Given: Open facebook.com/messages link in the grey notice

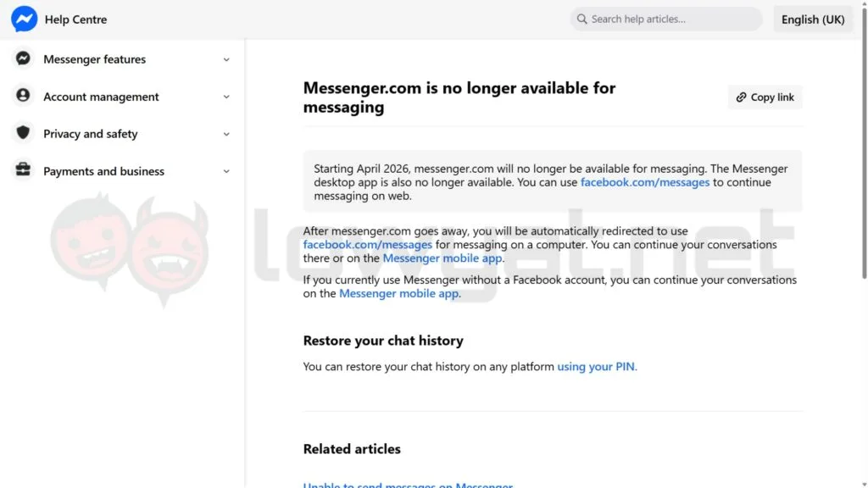Looking at the screenshot, I should point(645,182).
